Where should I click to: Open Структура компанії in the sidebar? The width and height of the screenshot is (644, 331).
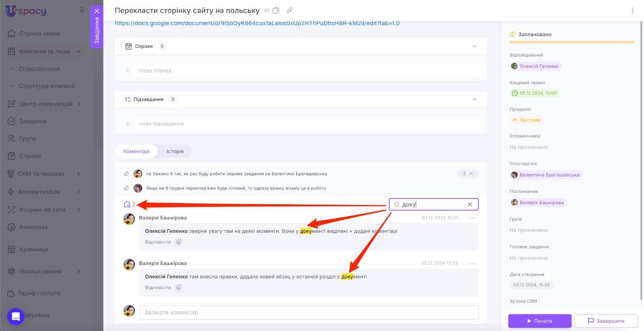47,86
